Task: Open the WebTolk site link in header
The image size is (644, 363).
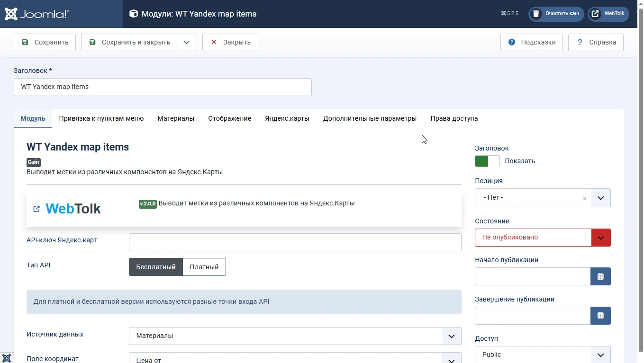Action: click(x=608, y=14)
